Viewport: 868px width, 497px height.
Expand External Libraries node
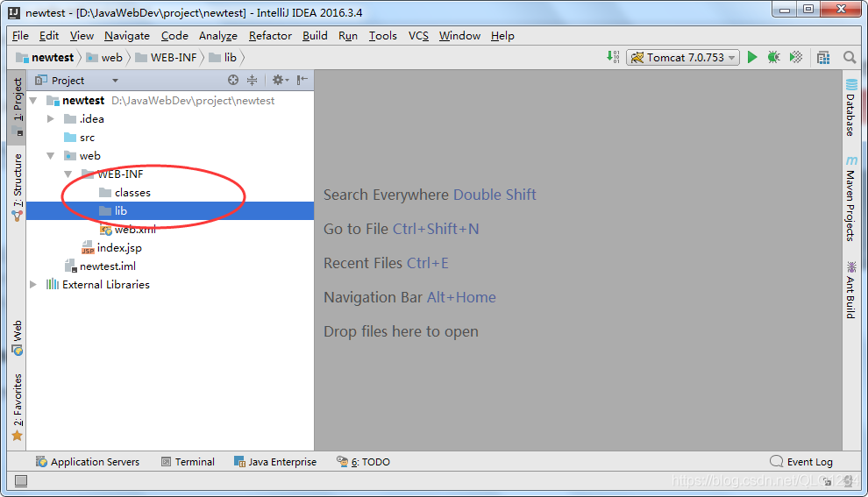click(x=33, y=285)
